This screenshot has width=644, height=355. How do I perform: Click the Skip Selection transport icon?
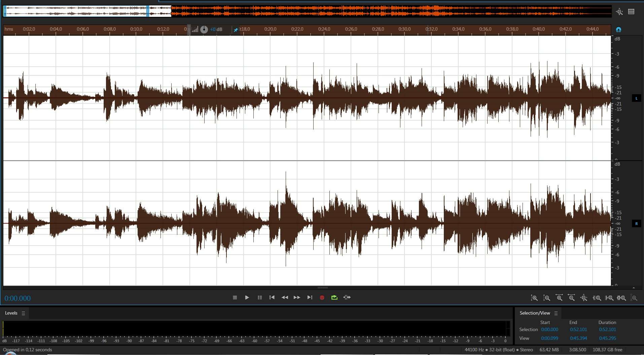(x=347, y=297)
